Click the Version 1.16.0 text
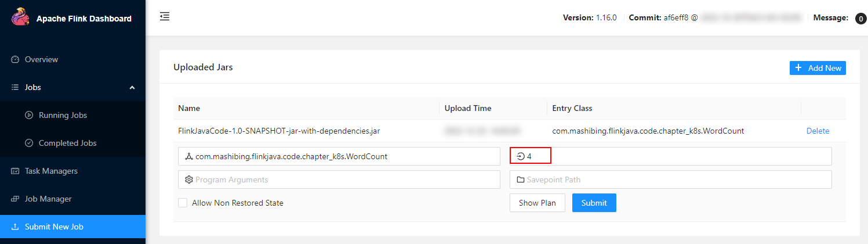 [590, 17]
